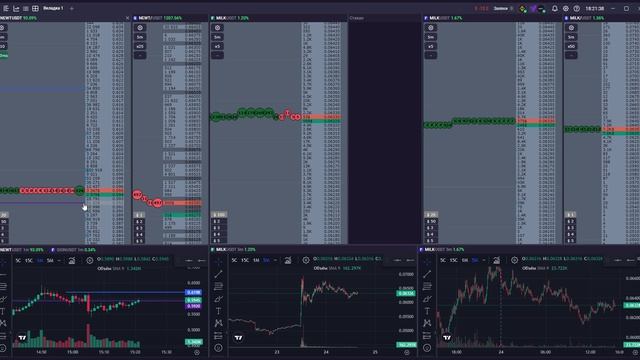Select $ 1 volume preset in NEWT 1007.94% panel
640x360 pixels.
click(139, 215)
